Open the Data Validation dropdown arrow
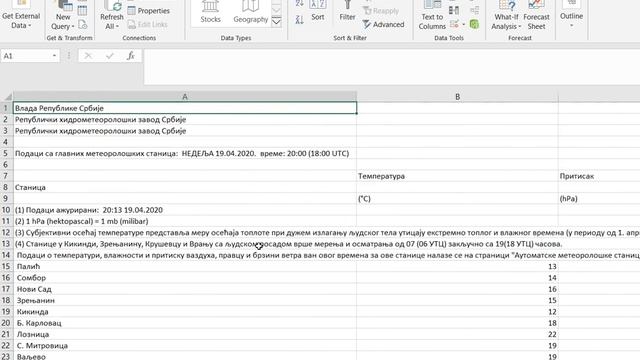640x360 pixels. pos(464,24)
